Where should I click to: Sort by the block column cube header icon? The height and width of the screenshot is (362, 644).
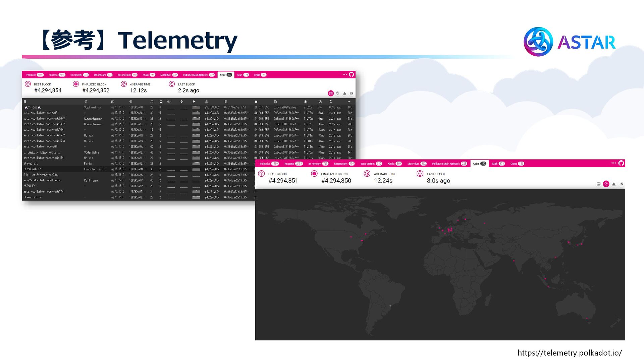pos(206,102)
